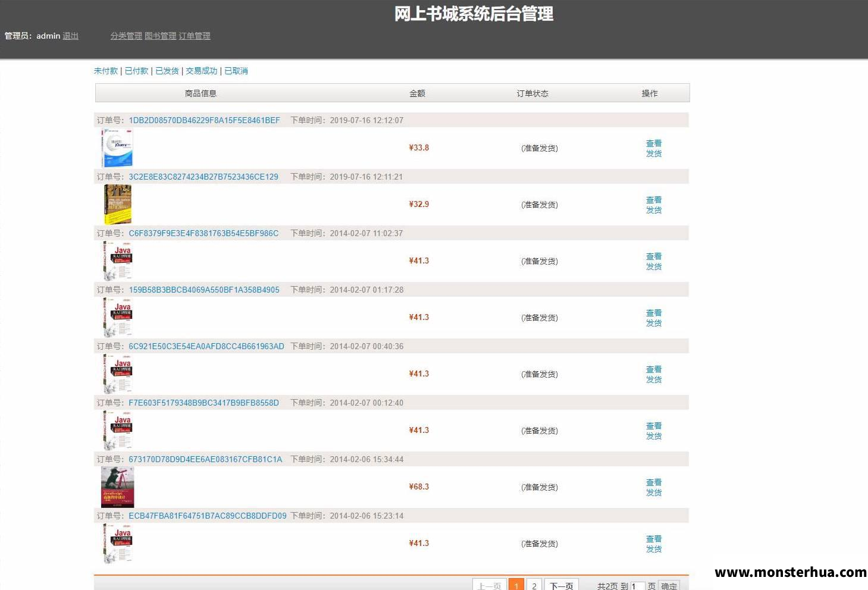The width and height of the screenshot is (868, 590).
Task: View 查看 for the 11:02:37 order
Action: pos(654,256)
